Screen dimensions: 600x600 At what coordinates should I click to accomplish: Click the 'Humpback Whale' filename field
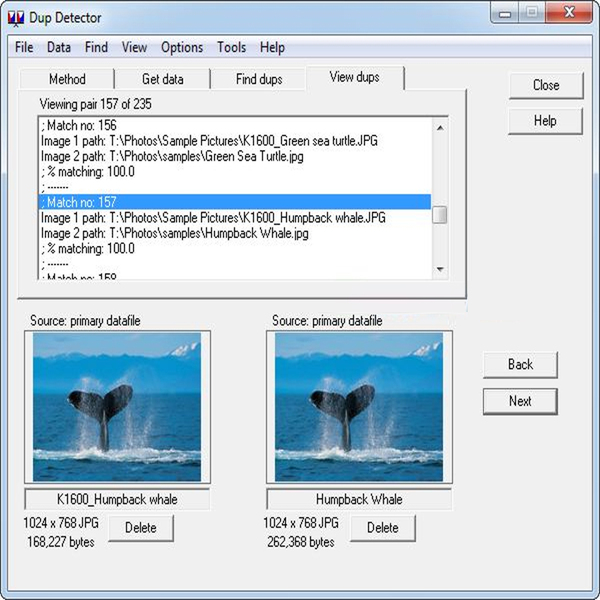tap(359, 499)
